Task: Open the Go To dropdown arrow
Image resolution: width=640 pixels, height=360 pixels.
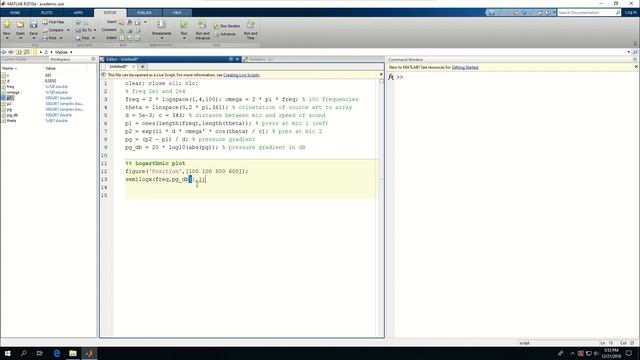Action: click(x=95, y=30)
